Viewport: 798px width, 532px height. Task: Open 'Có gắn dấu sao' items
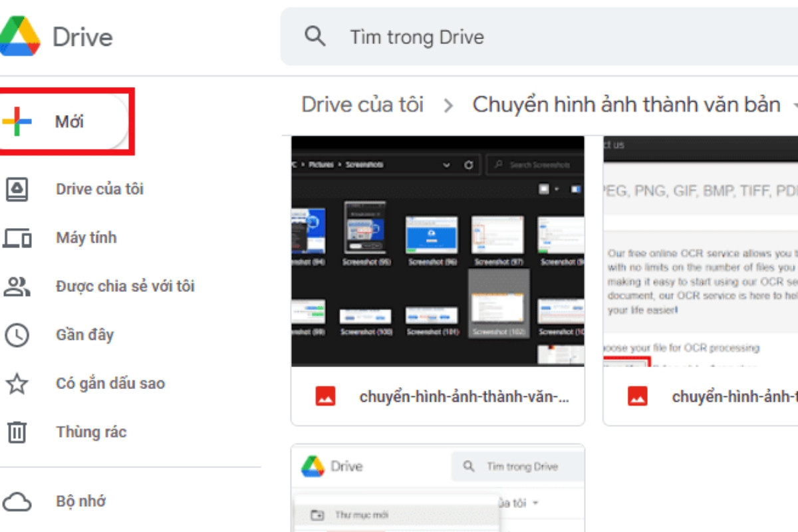[x=110, y=384]
